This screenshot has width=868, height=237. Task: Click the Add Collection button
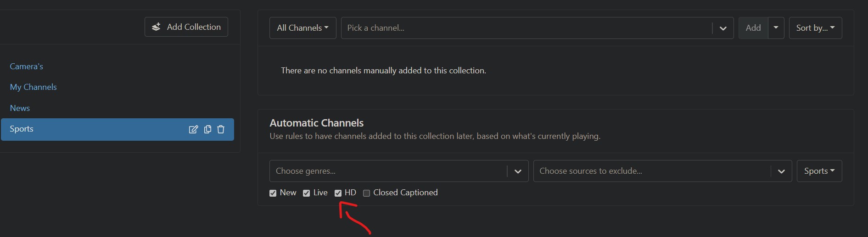[x=186, y=27]
